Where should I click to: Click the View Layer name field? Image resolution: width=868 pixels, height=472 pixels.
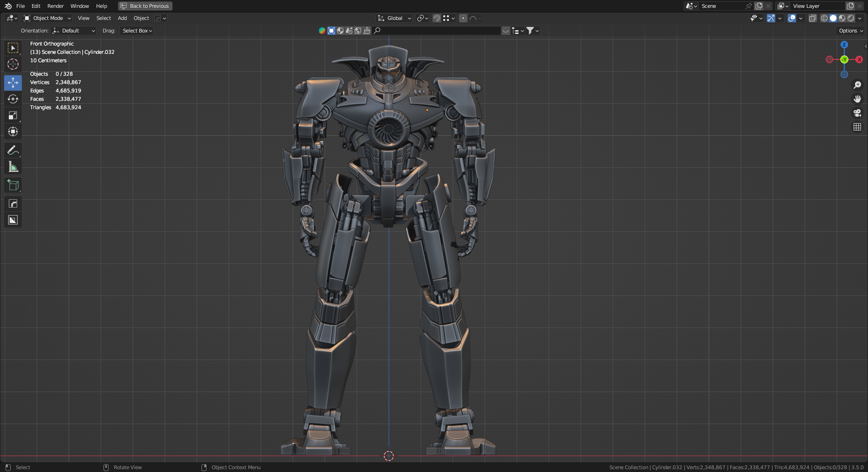click(817, 6)
